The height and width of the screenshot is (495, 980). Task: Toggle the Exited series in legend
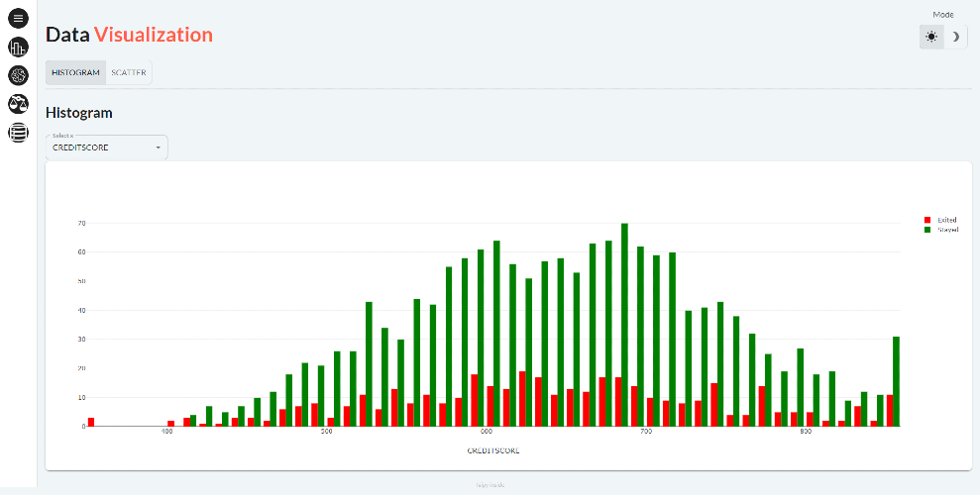click(x=940, y=220)
